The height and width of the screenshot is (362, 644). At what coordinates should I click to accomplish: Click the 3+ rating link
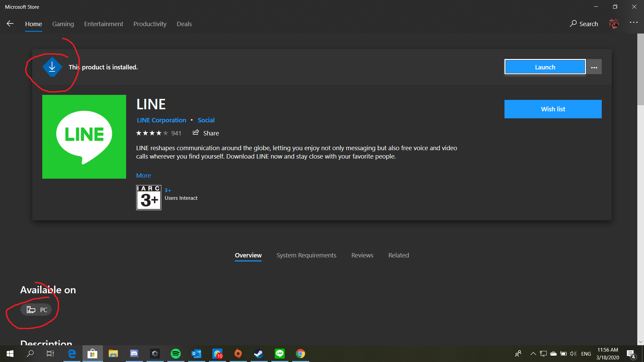pyautogui.click(x=168, y=190)
